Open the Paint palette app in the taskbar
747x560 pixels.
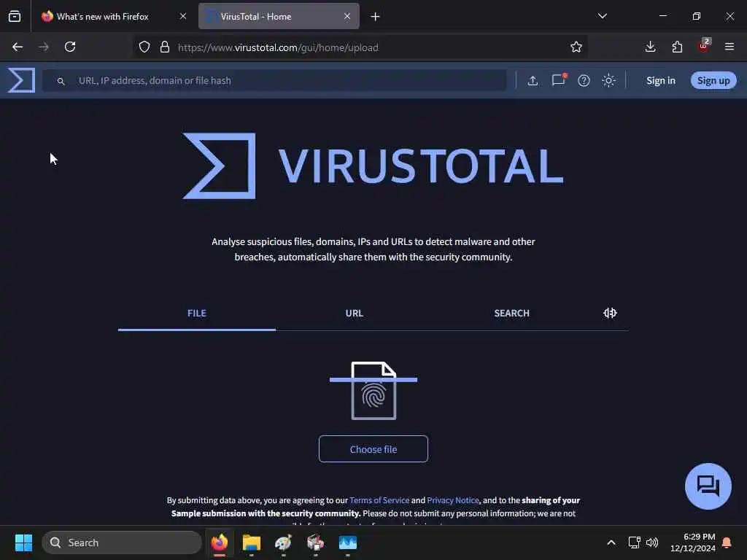point(284,542)
